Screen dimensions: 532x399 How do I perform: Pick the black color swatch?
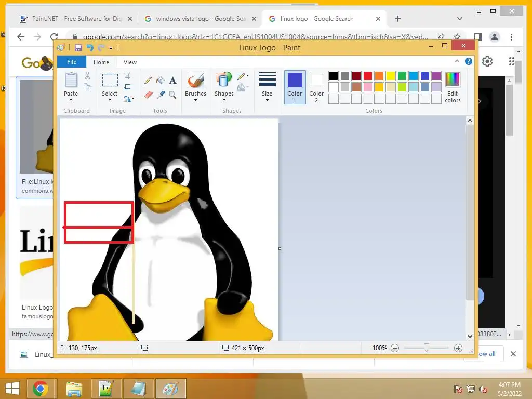click(x=334, y=76)
